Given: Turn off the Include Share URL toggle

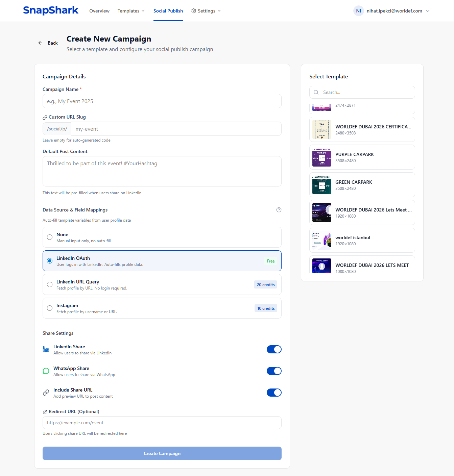Looking at the screenshot, I should coord(274,392).
